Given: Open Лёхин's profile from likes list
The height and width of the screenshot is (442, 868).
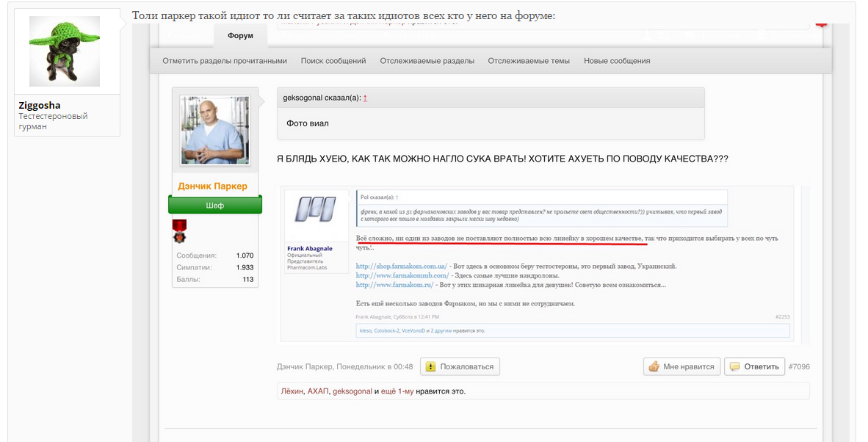Looking at the screenshot, I should (x=292, y=391).
